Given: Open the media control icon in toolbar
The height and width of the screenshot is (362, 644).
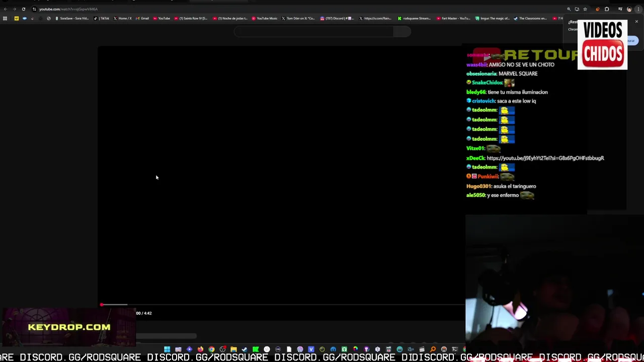Looking at the screenshot, I should [620, 9].
